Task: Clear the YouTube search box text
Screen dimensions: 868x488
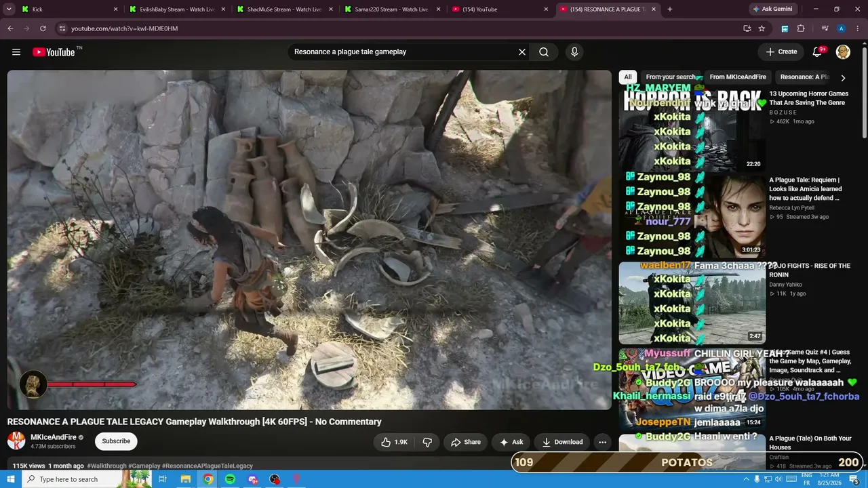Action: (522, 52)
